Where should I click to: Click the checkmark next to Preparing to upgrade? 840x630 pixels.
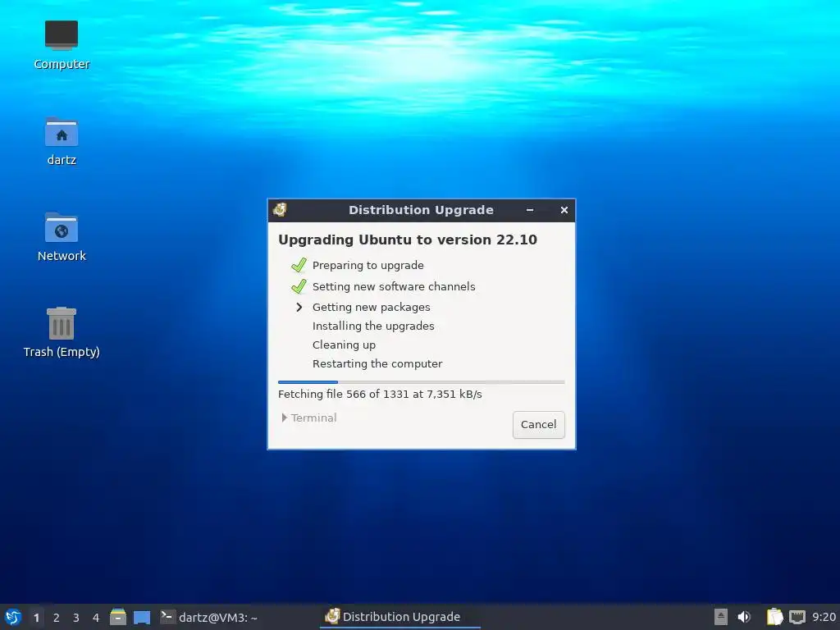click(299, 265)
